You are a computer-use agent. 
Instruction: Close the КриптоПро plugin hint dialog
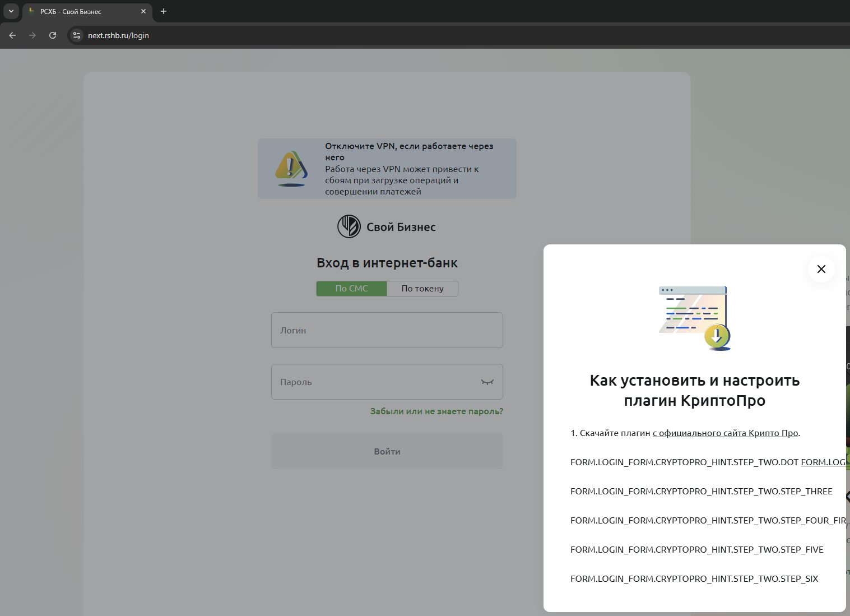(821, 269)
